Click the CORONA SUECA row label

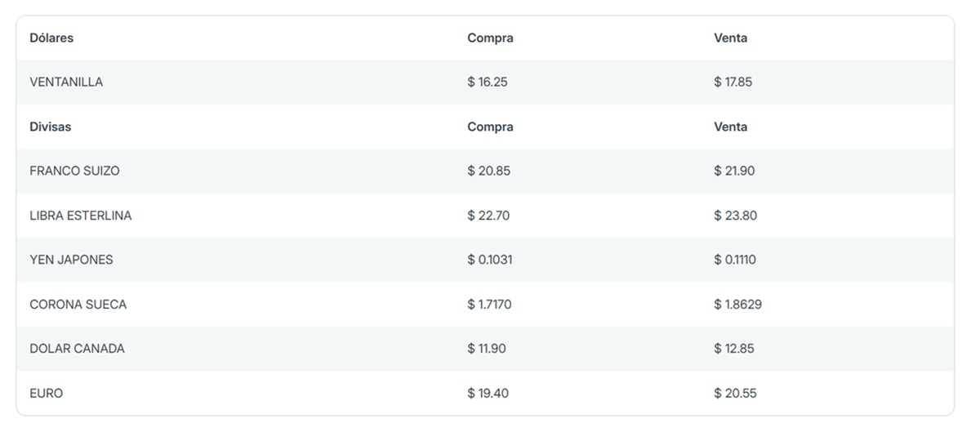[78, 305]
